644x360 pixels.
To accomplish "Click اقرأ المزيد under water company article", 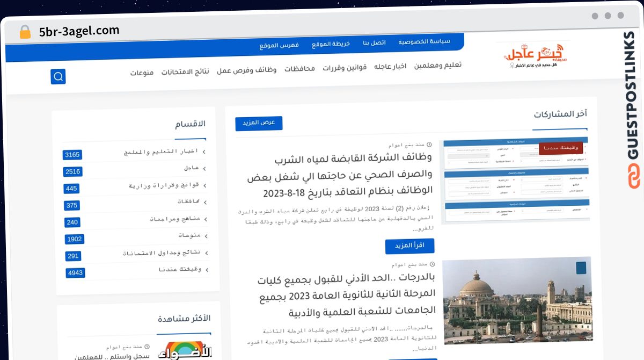I will (x=410, y=246).
